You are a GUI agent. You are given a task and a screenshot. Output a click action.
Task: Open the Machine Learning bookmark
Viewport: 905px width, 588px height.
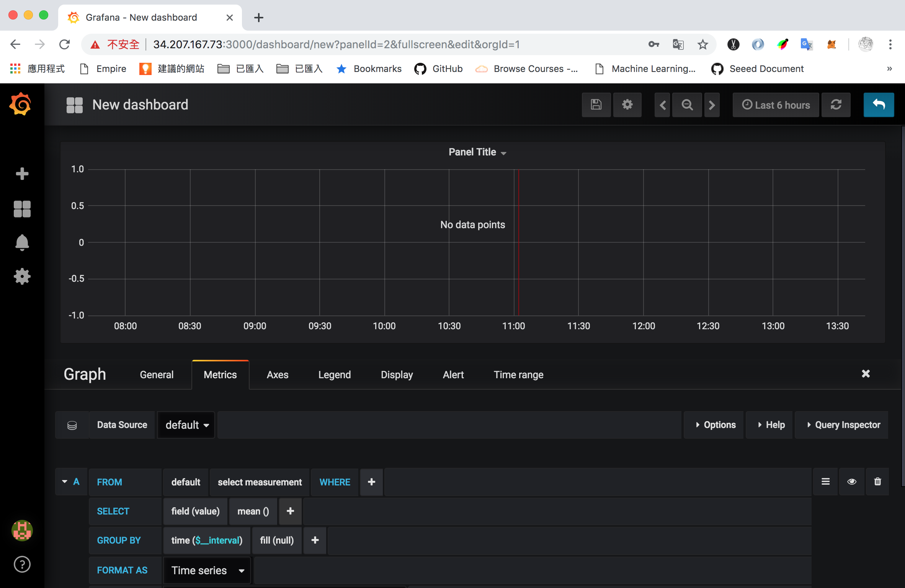coord(645,69)
